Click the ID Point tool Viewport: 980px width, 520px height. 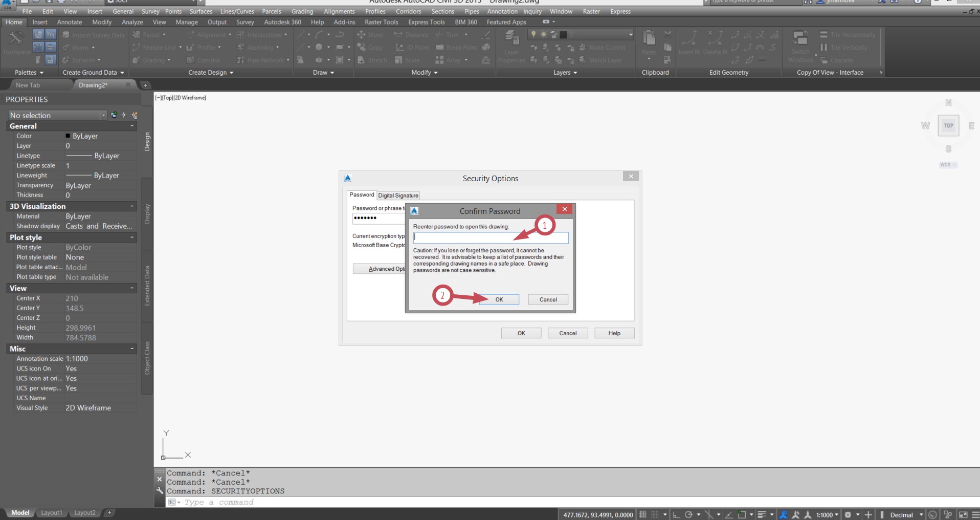[412, 48]
